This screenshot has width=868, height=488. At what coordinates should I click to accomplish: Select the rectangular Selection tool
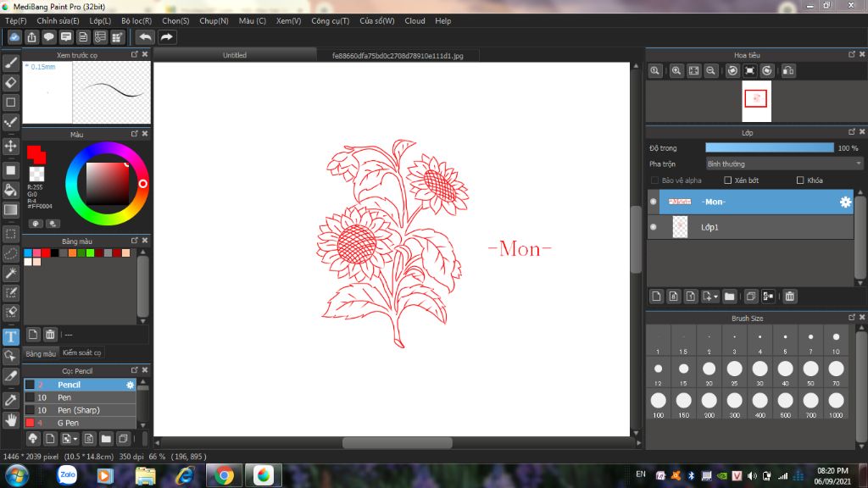(x=10, y=234)
